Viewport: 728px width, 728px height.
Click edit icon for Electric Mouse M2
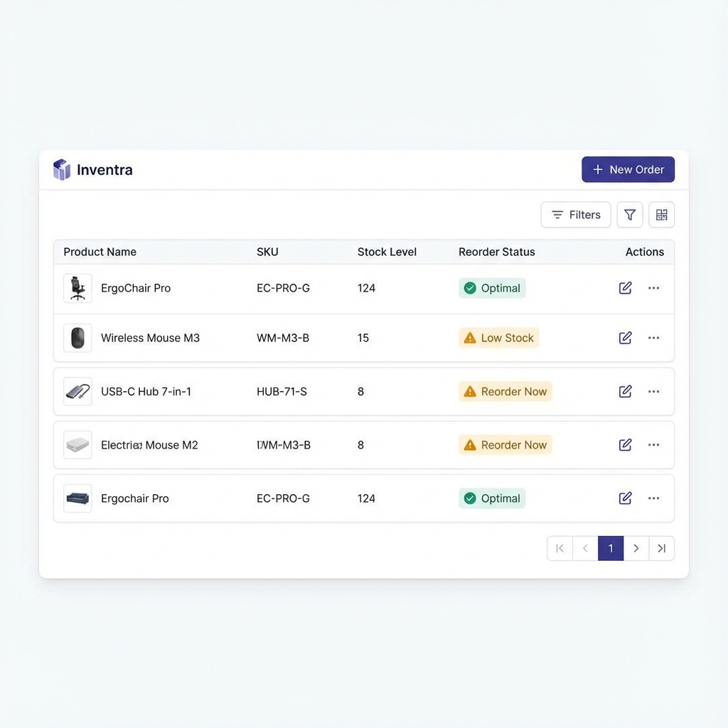pos(626,445)
